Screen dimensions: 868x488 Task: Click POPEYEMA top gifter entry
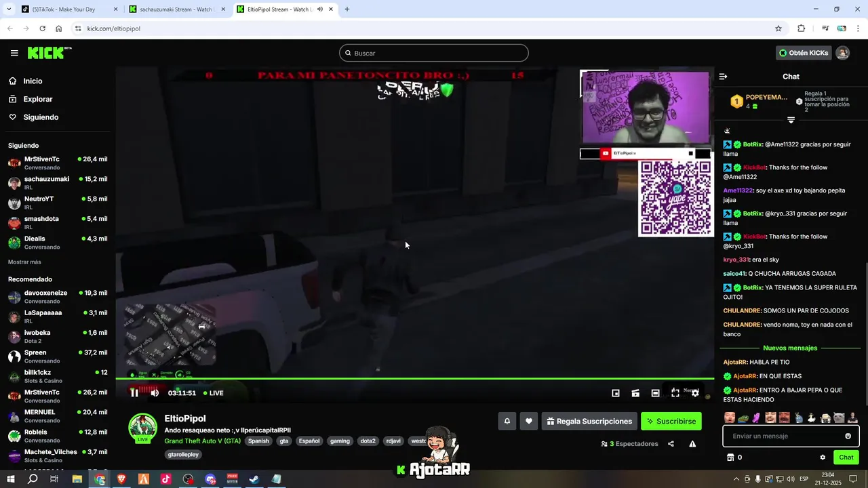(758, 102)
